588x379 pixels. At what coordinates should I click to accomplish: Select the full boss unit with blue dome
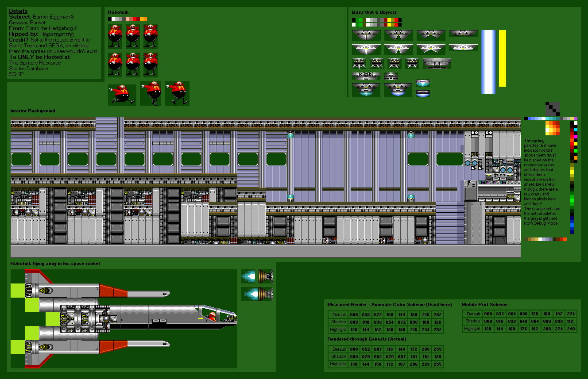pos(398,90)
